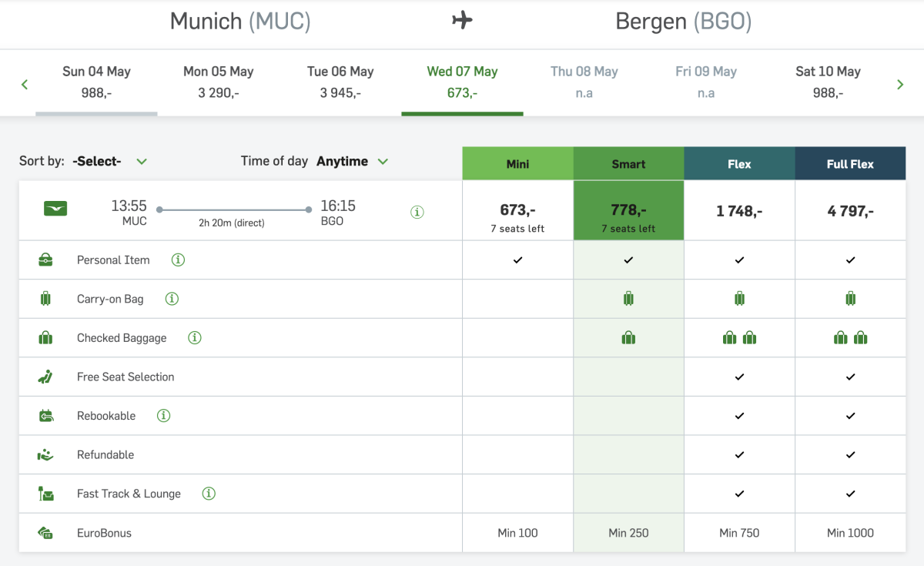This screenshot has width=924, height=566.
Task: Select the Sun 04 May date tab
Action: tap(96, 82)
